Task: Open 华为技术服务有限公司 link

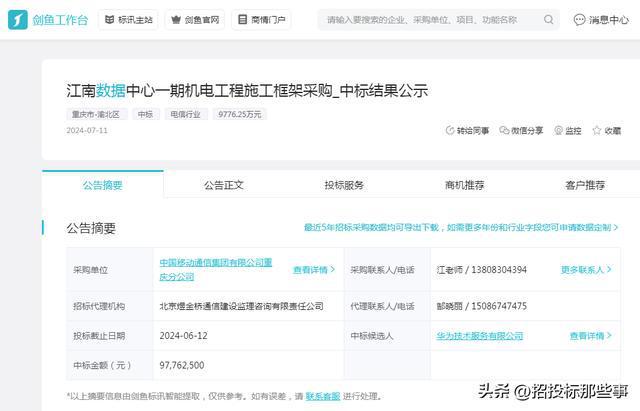Action: 480,336
